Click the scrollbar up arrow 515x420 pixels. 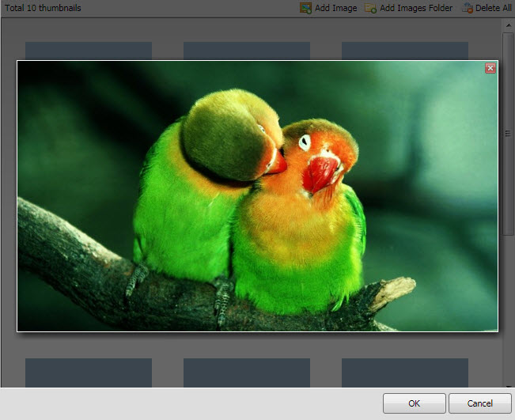pyautogui.click(x=508, y=25)
